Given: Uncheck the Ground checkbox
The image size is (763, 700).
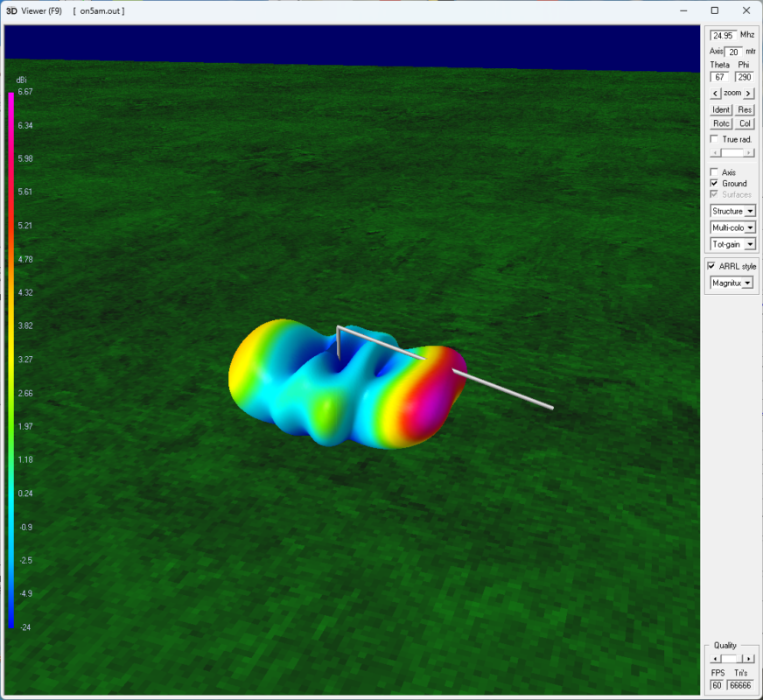Looking at the screenshot, I should [714, 184].
